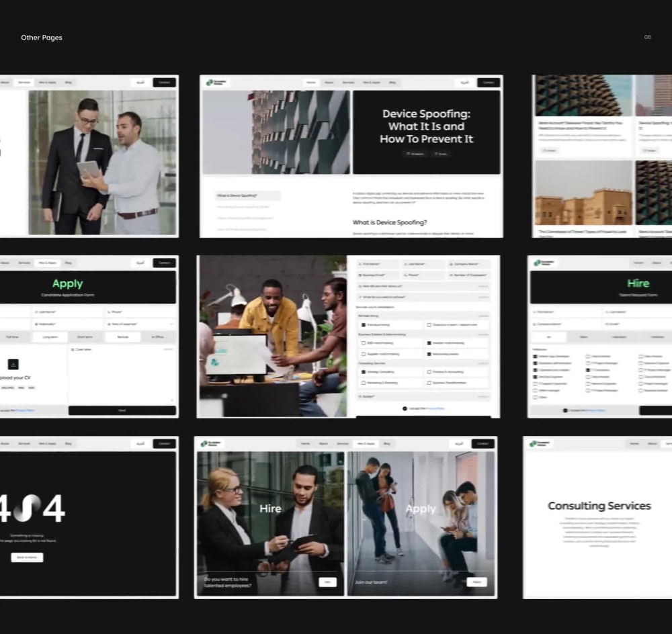Click the Nationality field on Apply form
The image size is (672, 634).
67,324
